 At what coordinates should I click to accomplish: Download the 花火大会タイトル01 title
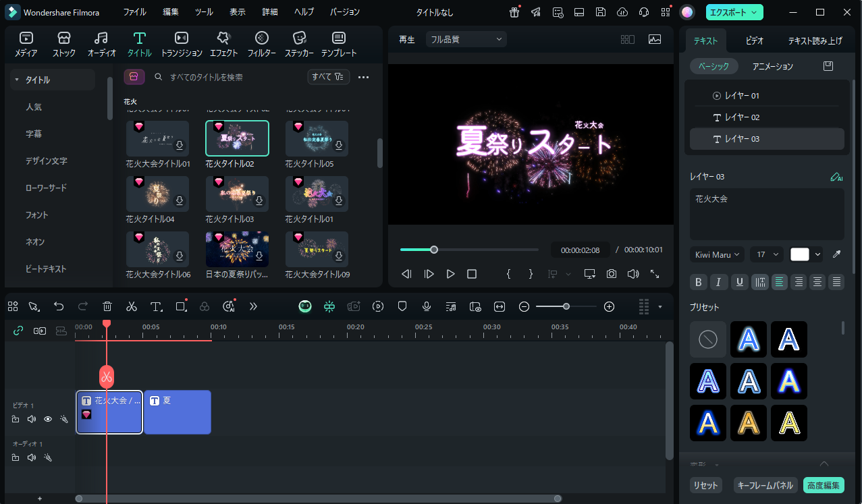tap(180, 145)
